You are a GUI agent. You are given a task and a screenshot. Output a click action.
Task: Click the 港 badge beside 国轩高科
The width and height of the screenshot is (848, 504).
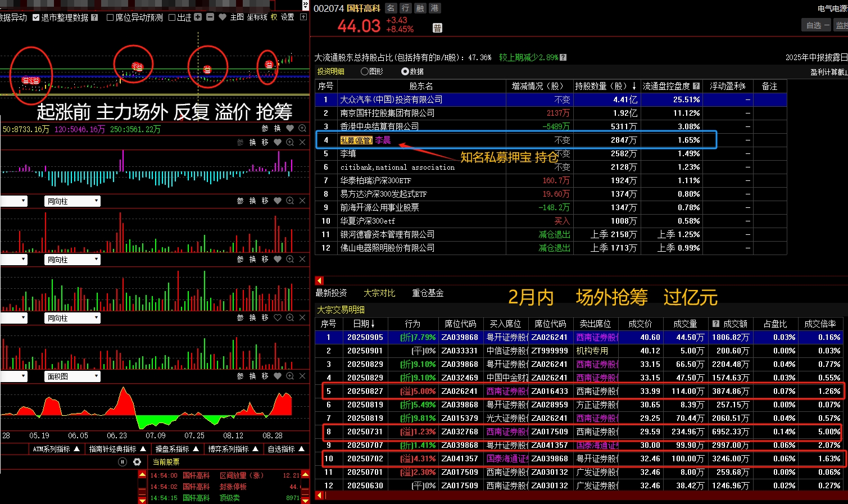click(435, 8)
